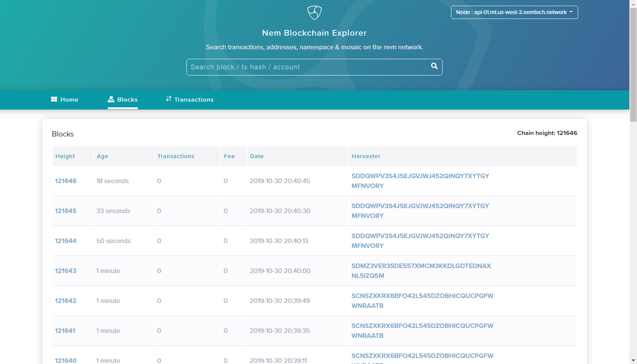This screenshot has width=637, height=364.
Task: Click the Chain height: 121646 label
Action: tap(547, 133)
